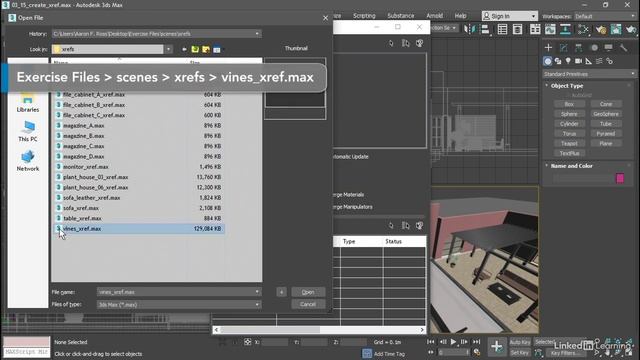Image resolution: width=640 pixels, height=360 pixels.
Task: Open the Material Editor
Action: (x=583, y=29)
